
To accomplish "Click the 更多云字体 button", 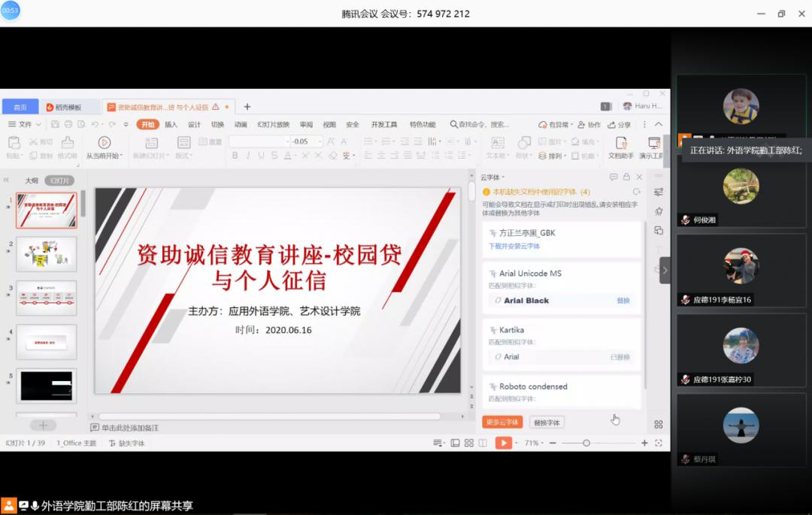I will point(502,423).
